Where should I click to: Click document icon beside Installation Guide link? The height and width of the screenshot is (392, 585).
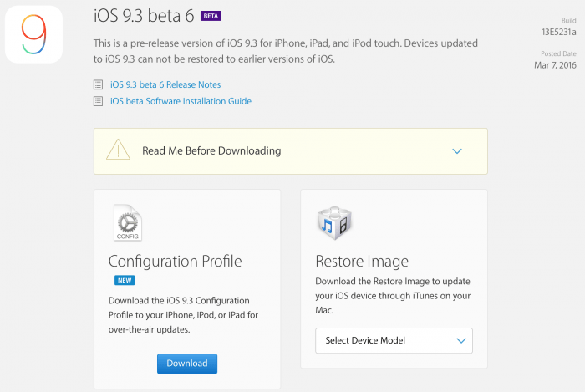pyautogui.click(x=98, y=101)
